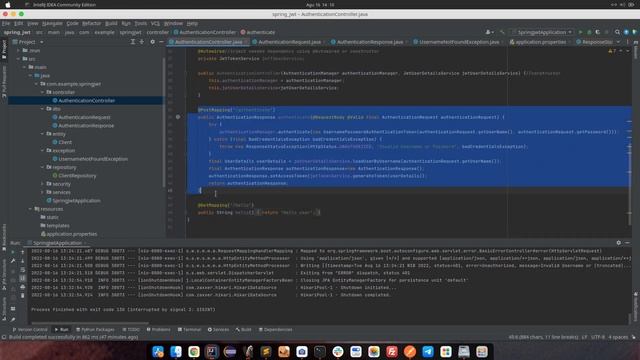The width and height of the screenshot is (640, 360).
Task: Open Terminal app from the dock
Action: tap(320, 351)
